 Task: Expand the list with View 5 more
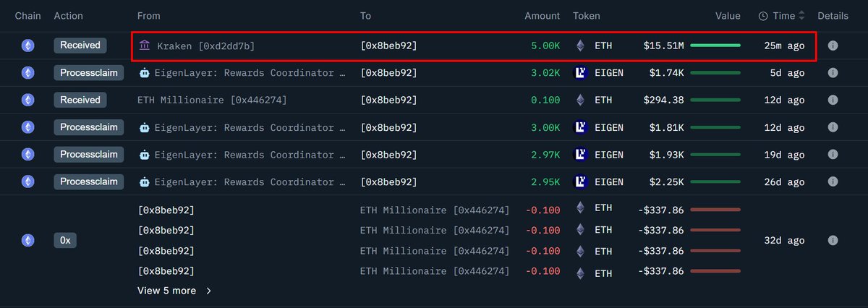click(174, 291)
